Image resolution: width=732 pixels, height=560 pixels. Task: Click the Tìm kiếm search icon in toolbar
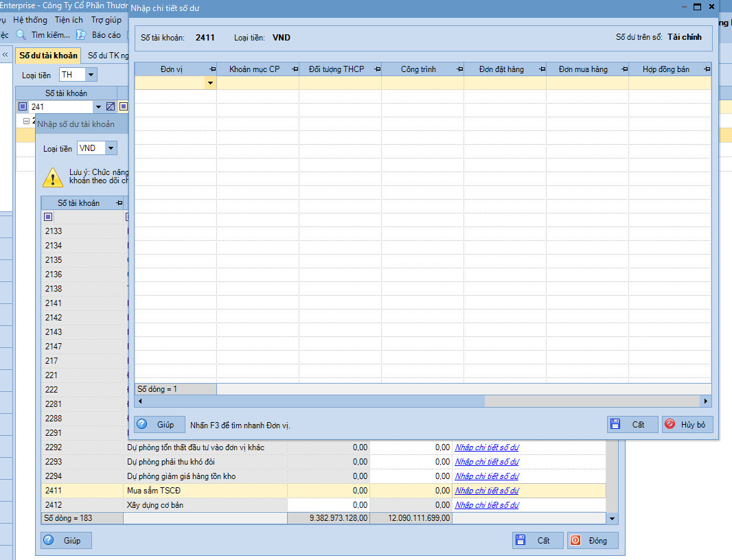[x=21, y=35]
